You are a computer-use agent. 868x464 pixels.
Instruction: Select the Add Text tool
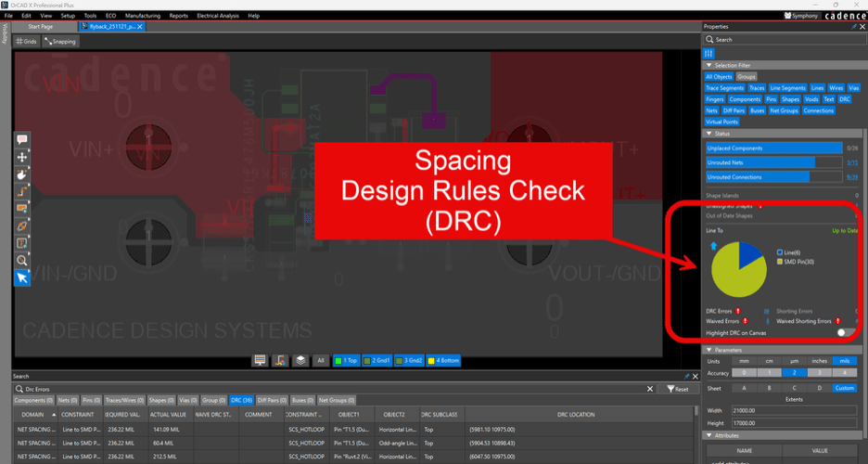(22, 243)
